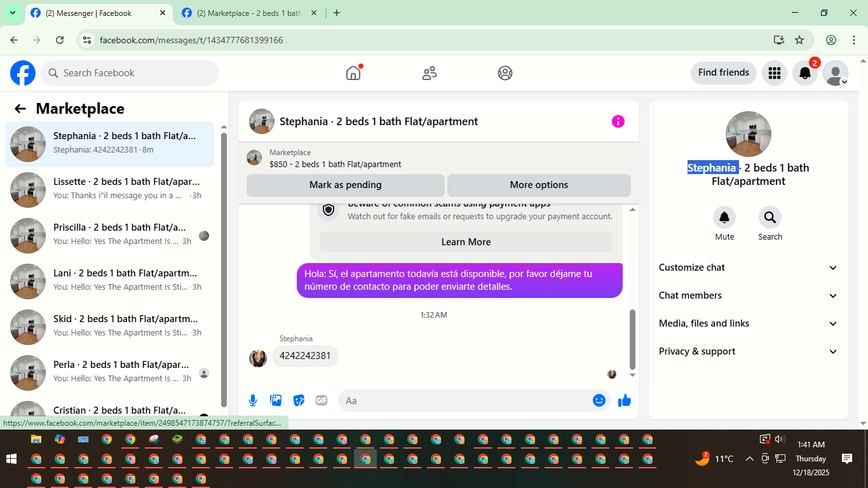Open weather widget showing 11°C

715,458
